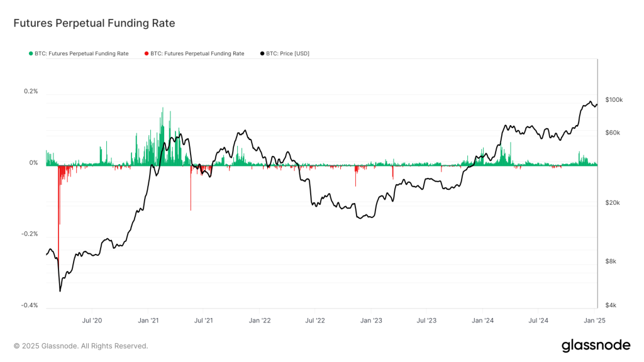Click the -0.4% axis tick label
This screenshot has height=362, width=644.
pos(28,305)
